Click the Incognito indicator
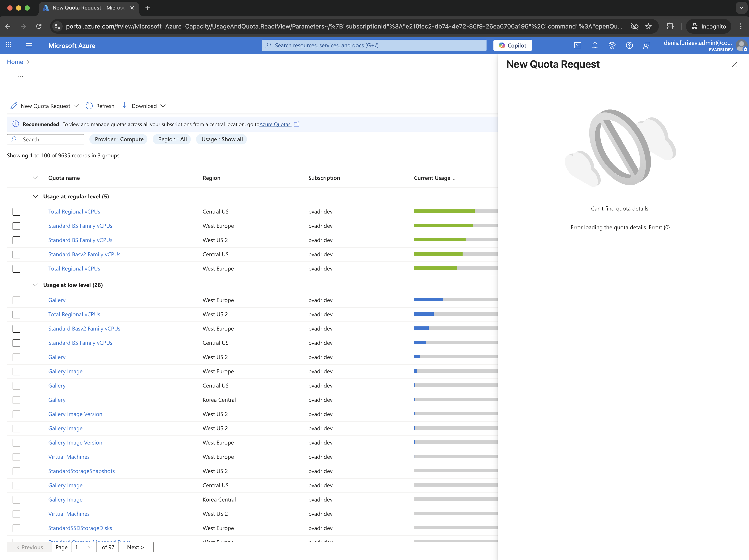The image size is (749, 560). [708, 26]
